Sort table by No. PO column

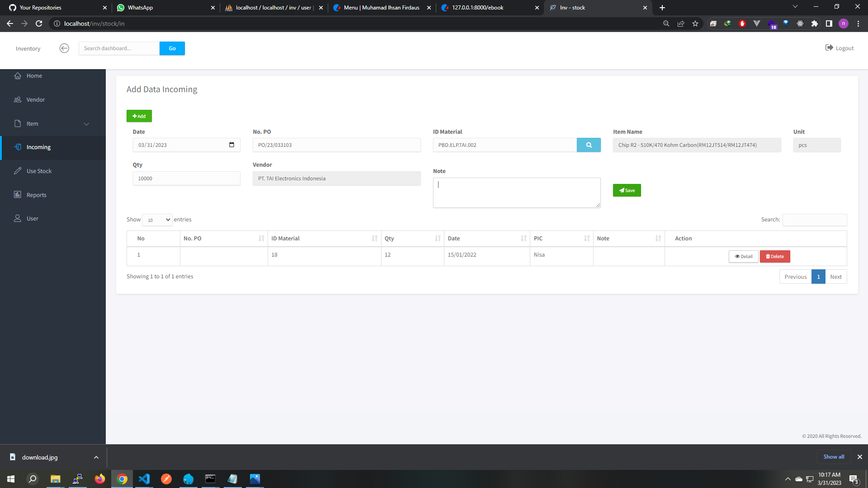coord(224,239)
